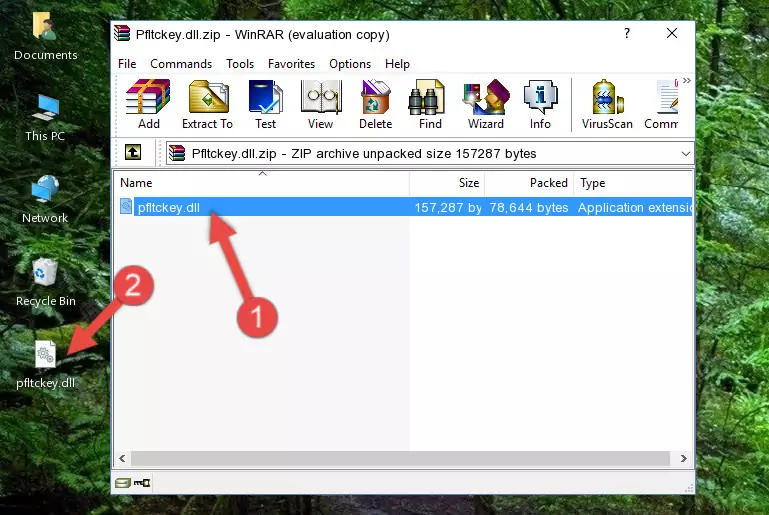Screen dimensions: 769x515
Task: Sort by the Size column header
Action: pos(447,183)
